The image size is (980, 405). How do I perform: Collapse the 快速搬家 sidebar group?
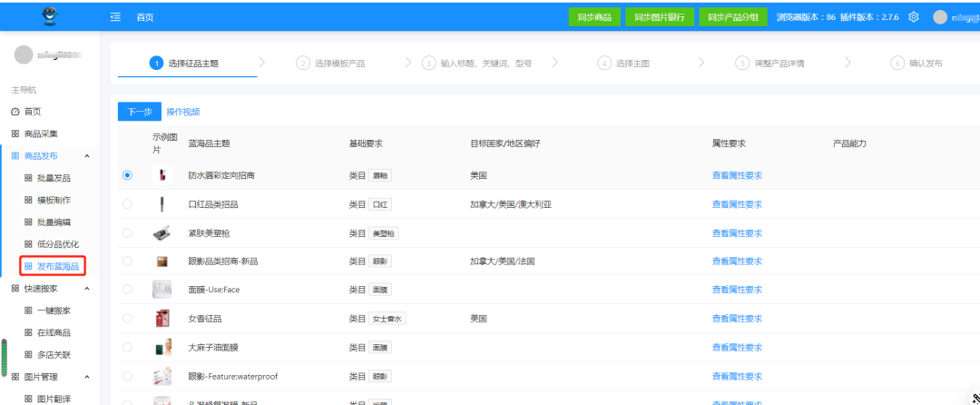[87, 289]
